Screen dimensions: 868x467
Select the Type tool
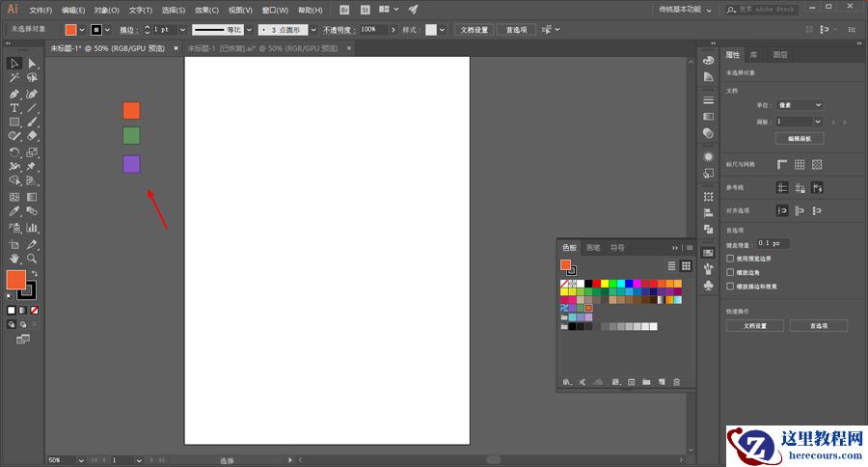click(x=14, y=108)
